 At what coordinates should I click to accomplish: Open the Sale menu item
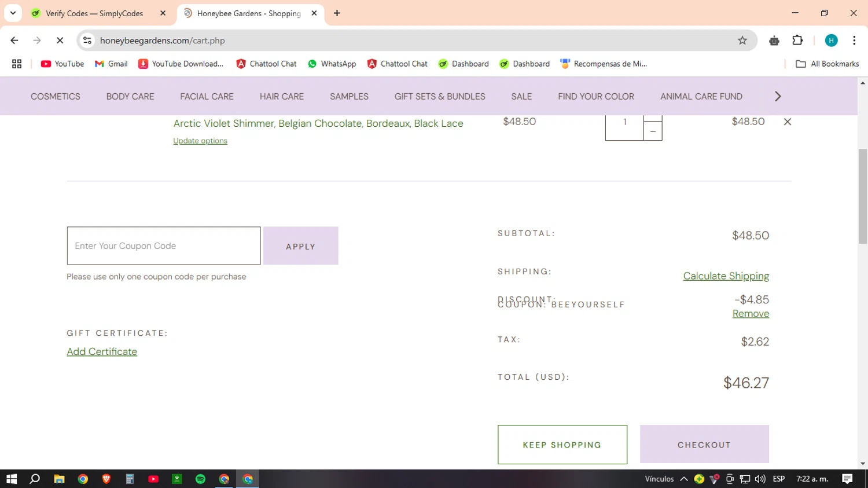pos(521,97)
